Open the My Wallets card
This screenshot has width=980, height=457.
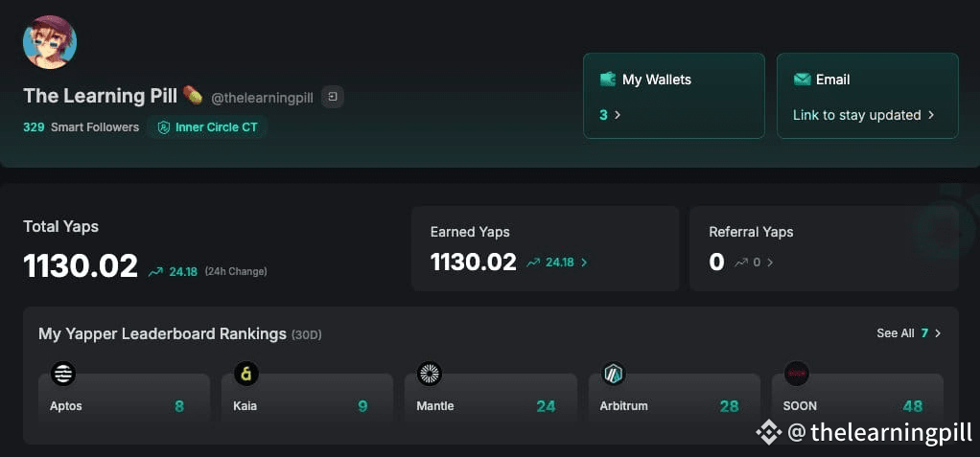(674, 96)
